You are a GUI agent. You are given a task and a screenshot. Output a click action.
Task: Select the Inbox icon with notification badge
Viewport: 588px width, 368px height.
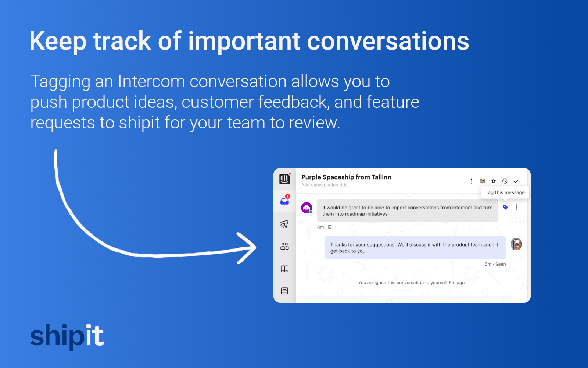point(284,201)
